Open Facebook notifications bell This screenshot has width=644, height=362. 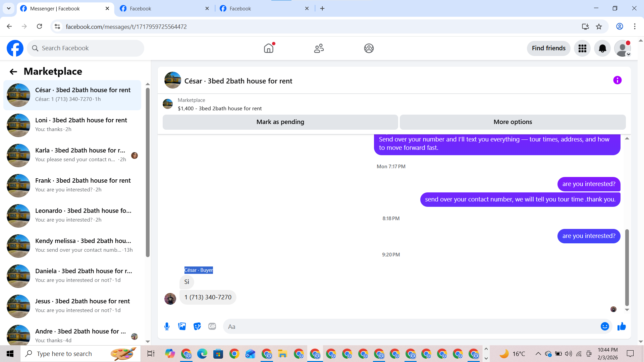pyautogui.click(x=602, y=48)
